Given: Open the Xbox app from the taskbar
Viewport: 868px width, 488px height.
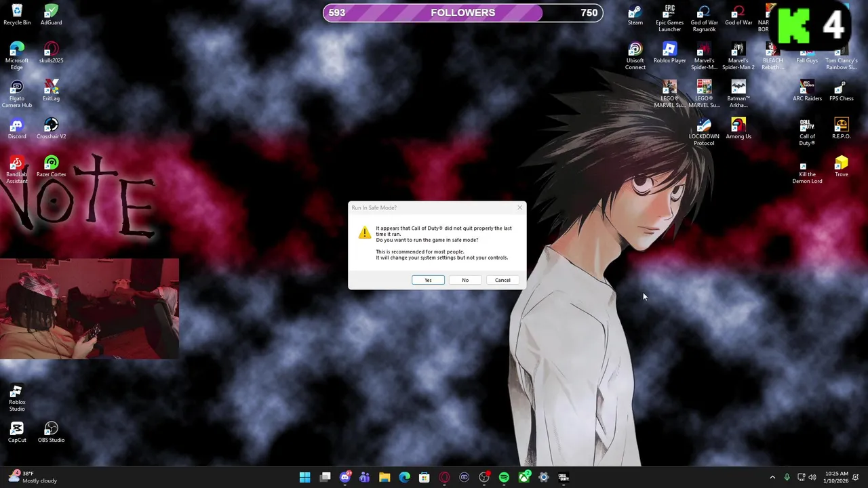Looking at the screenshot, I should [x=524, y=477].
